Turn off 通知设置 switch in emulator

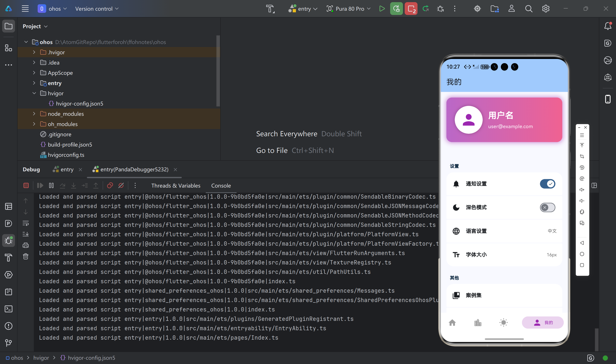pyautogui.click(x=547, y=184)
